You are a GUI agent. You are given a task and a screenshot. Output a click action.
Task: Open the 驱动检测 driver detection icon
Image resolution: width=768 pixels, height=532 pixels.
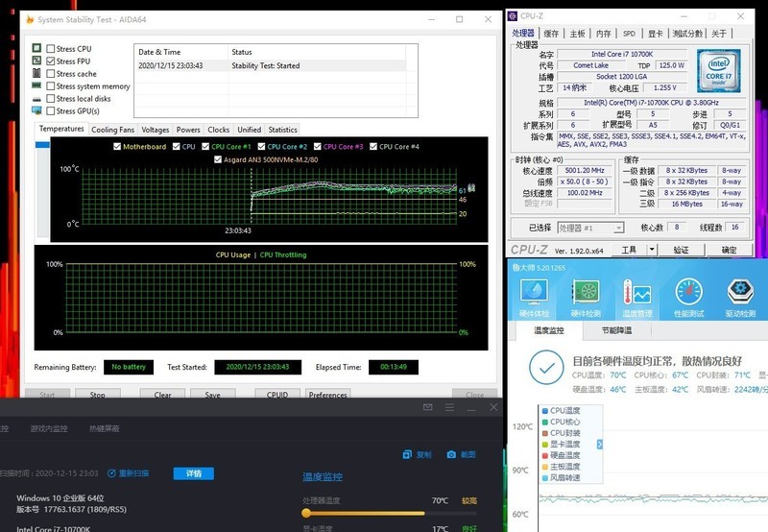coord(739,293)
